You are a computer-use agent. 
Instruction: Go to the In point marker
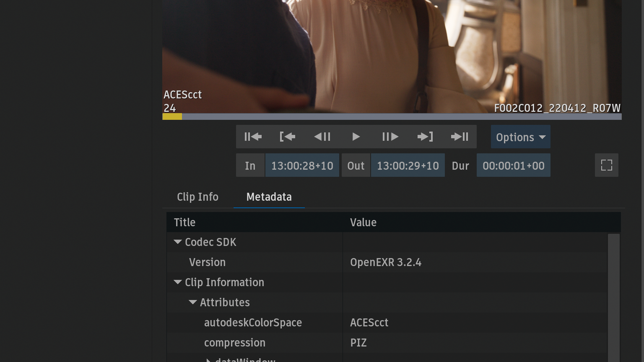(x=287, y=137)
